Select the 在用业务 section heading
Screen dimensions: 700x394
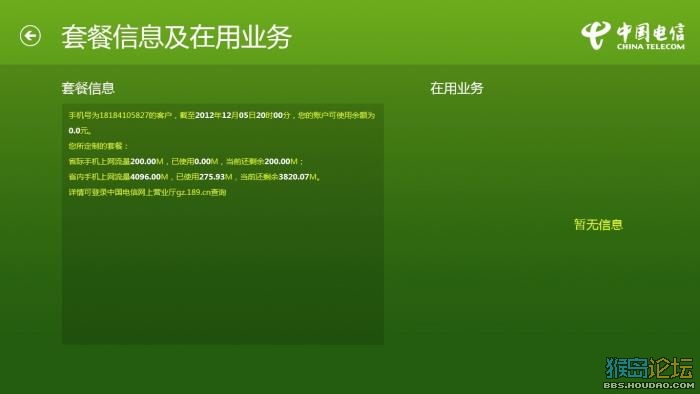pyautogui.click(x=457, y=88)
